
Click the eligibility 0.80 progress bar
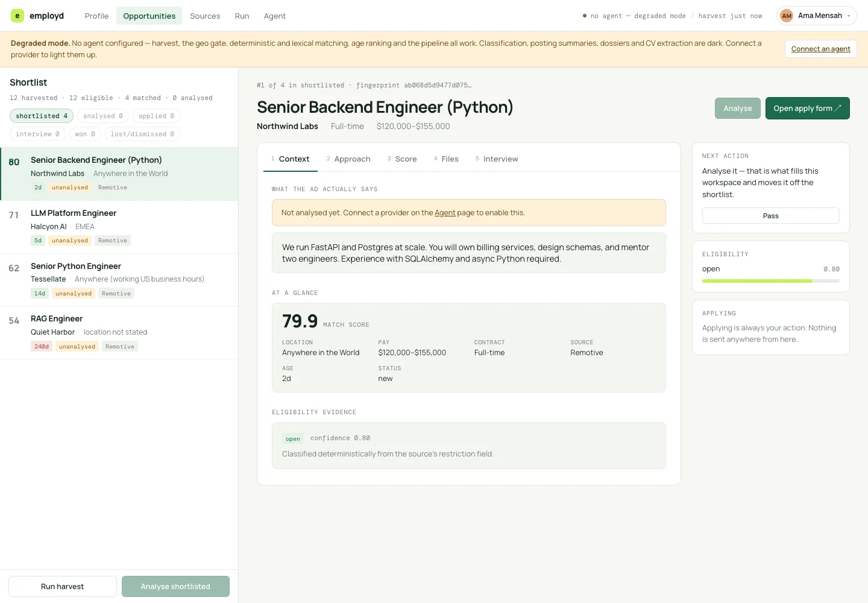tap(770, 281)
